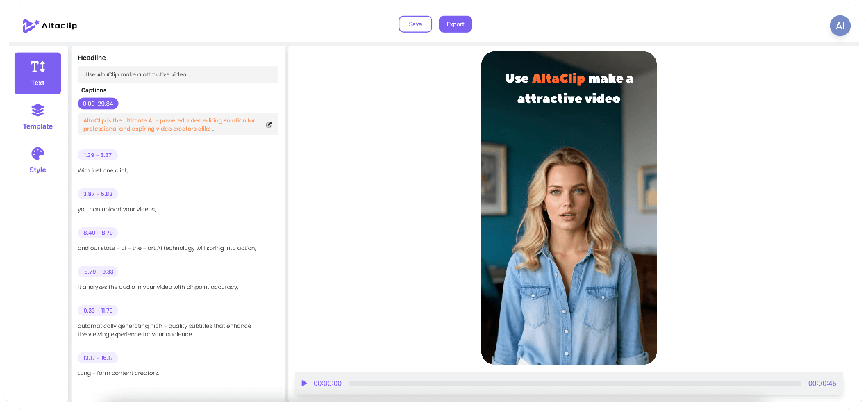The image size is (868, 412).
Task: Select the 3.87 - 5.82 timestamp chip
Action: (x=98, y=194)
